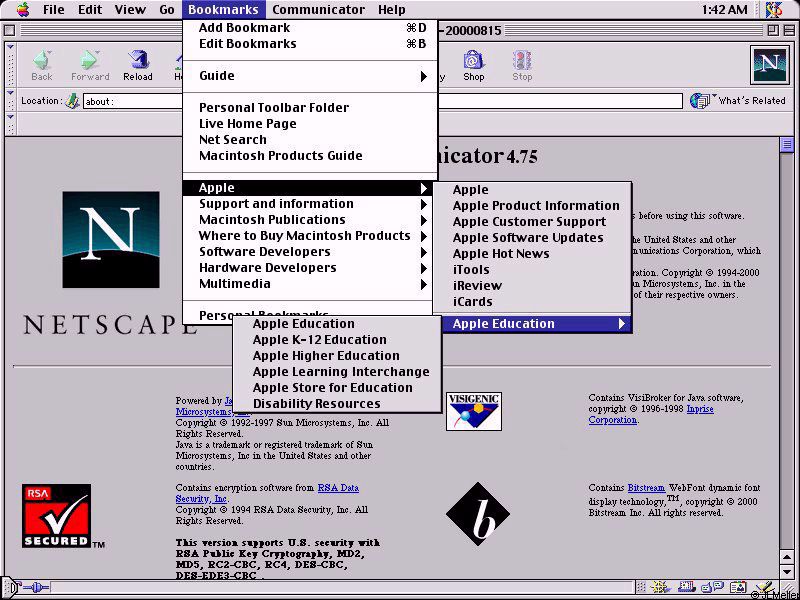The height and width of the screenshot is (600, 800).
Task: Choose Edit Bookmarks from the menu
Action: tap(310, 44)
